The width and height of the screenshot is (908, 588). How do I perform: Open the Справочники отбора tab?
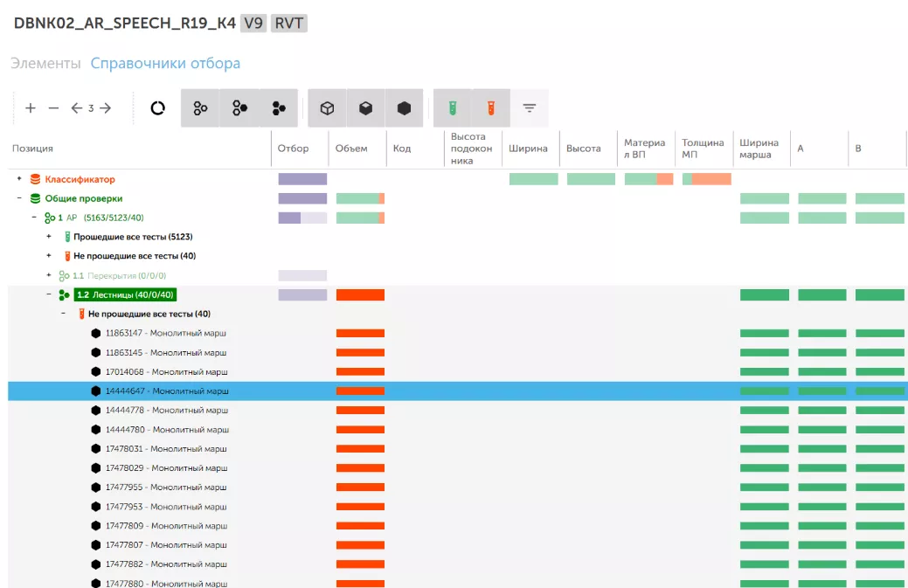click(x=165, y=63)
